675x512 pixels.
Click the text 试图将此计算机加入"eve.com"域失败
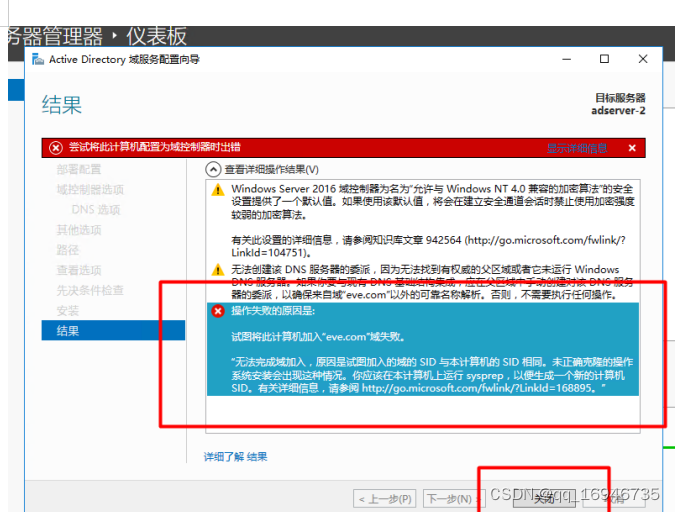(x=318, y=337)
